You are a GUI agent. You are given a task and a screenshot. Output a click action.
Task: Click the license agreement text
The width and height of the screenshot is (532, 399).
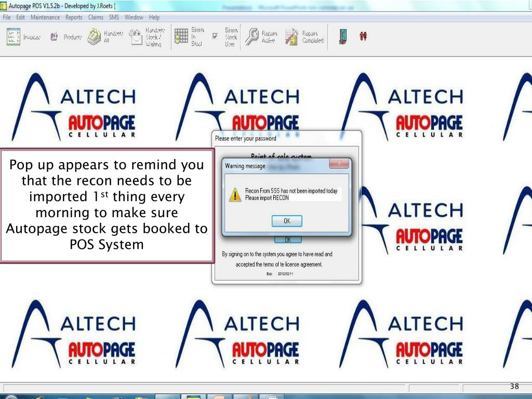(x=277, y=259)
